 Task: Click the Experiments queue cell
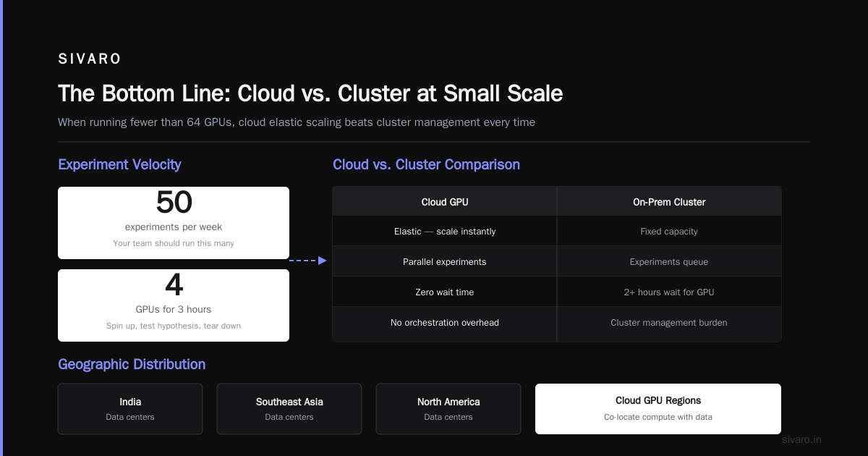click(669, 262)
